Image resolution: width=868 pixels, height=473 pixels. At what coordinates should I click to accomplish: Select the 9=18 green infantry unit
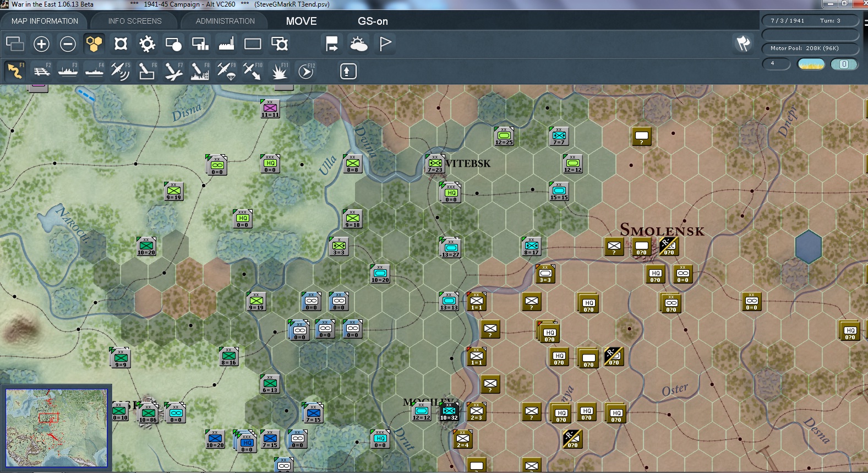tap(353, 219)
